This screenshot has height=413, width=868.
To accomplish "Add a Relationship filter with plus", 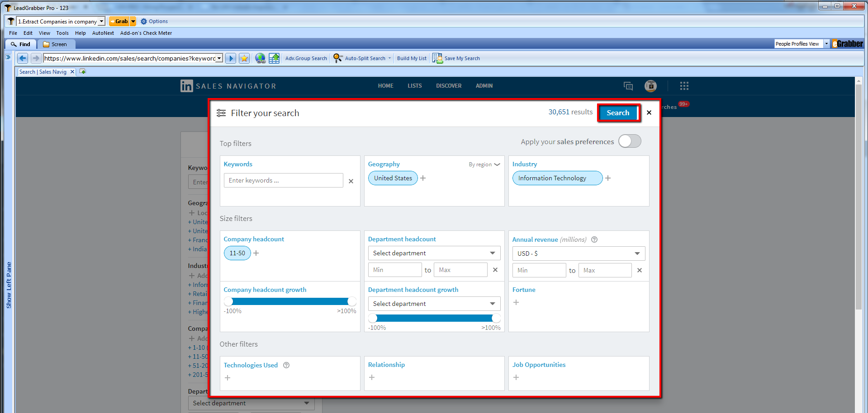I will (372, 377).
